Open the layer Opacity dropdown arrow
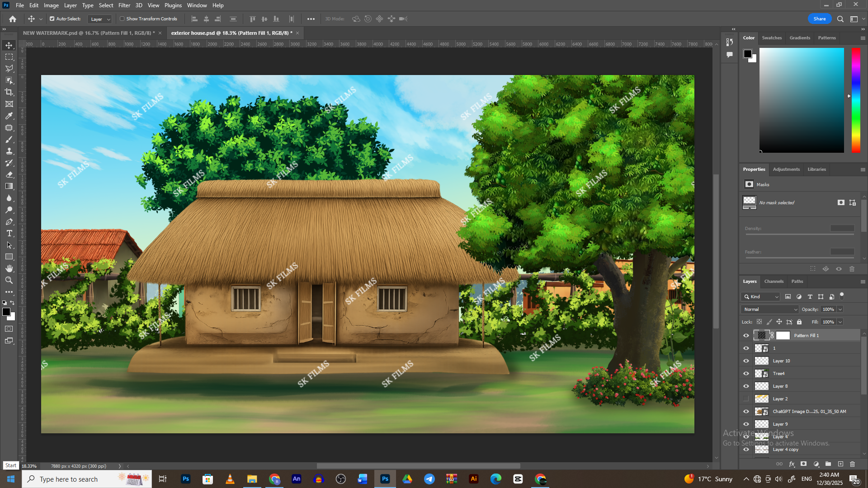 click(840, 310)
